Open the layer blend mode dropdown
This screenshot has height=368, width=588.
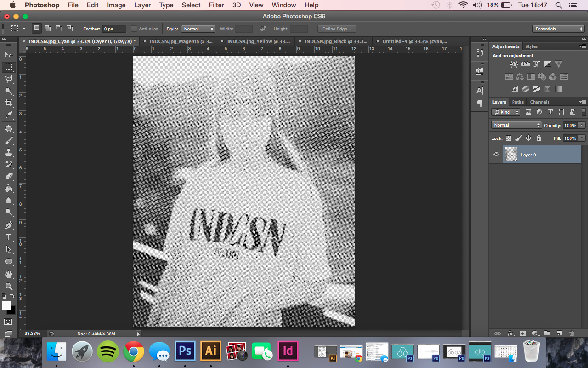517,125
